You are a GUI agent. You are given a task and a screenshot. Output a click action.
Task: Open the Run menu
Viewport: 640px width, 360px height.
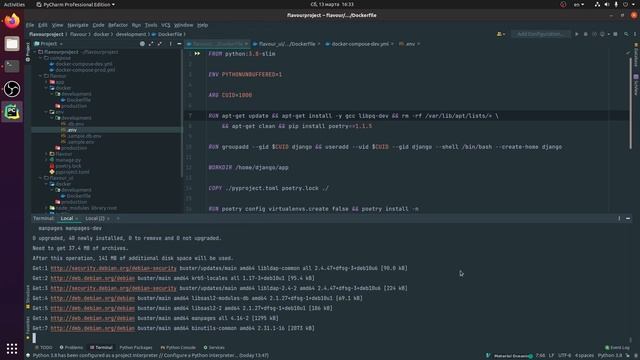tap(136, 25)
